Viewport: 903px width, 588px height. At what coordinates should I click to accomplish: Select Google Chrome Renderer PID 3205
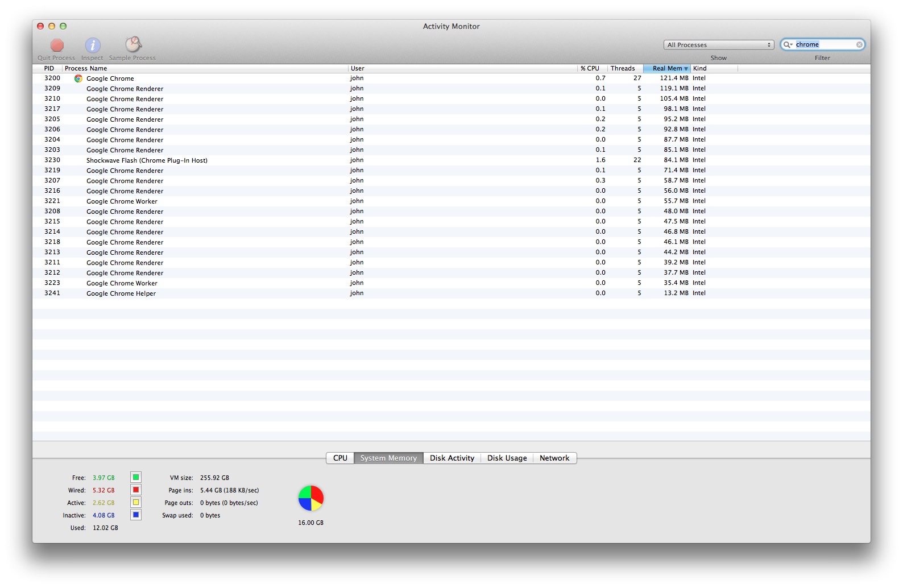[x=451, y=119]
